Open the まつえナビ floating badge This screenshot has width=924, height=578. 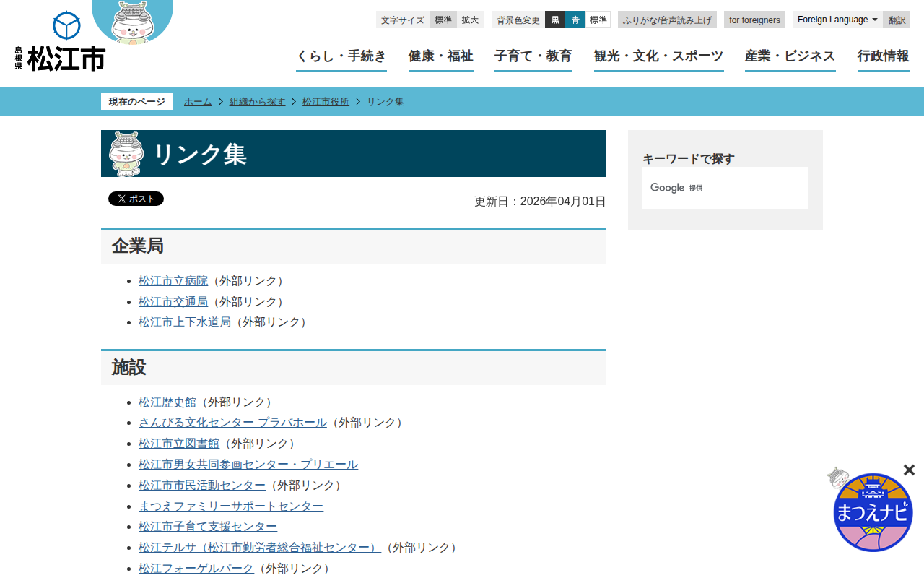[x=872, y=512]
